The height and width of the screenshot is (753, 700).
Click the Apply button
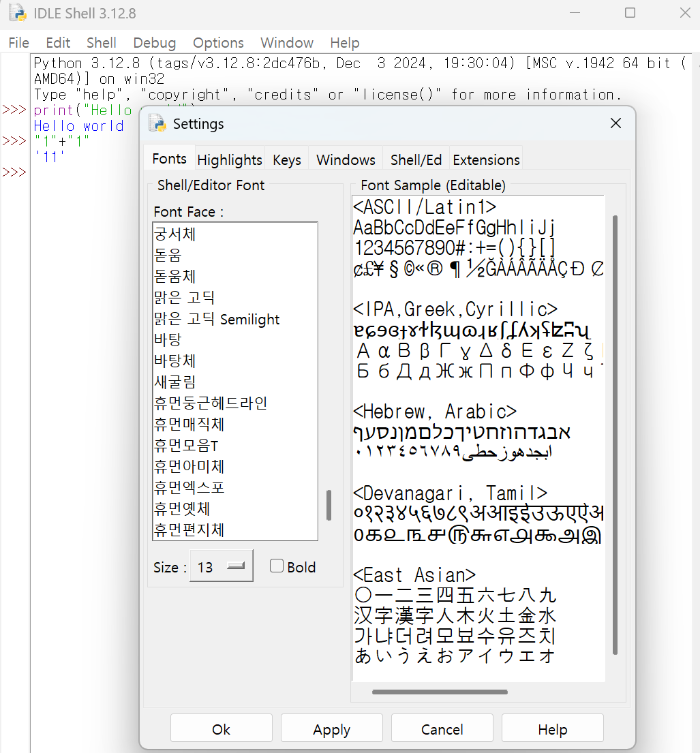point(331,729)
